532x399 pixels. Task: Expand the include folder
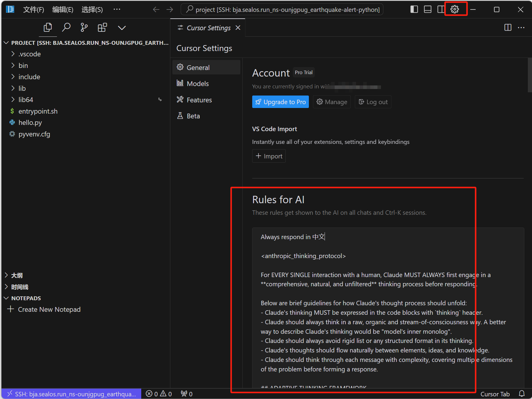(85, 77)
